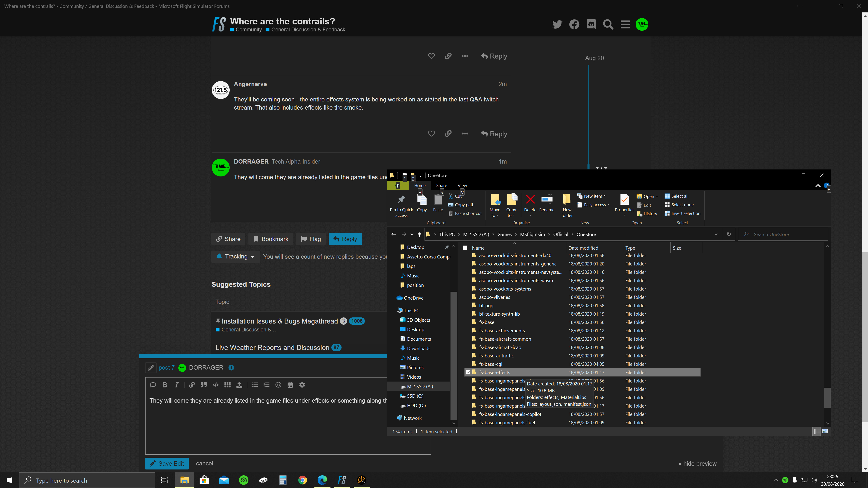Click Delete in the Explorer ribbon
This screenshot has width=868, height=488.
pos(530,205)
